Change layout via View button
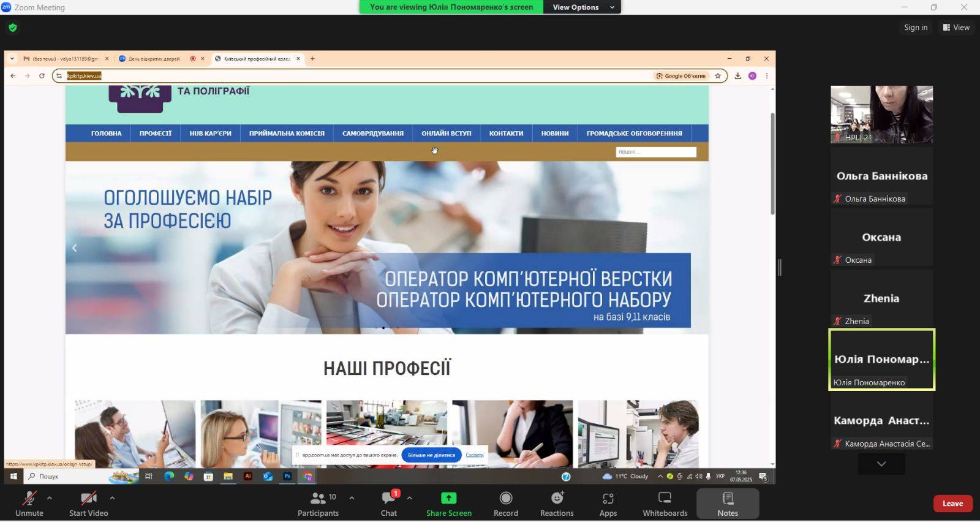980x522 pixels. pos(956,28)
